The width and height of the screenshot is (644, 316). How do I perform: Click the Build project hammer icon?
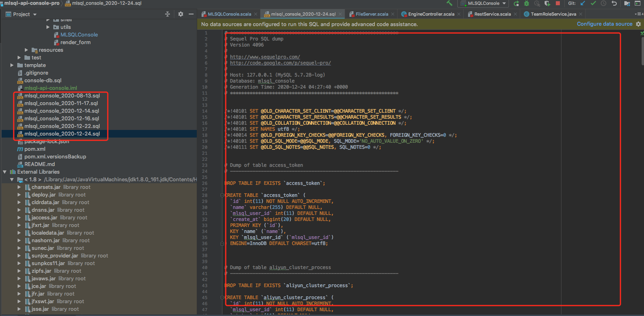pos(449,3)
